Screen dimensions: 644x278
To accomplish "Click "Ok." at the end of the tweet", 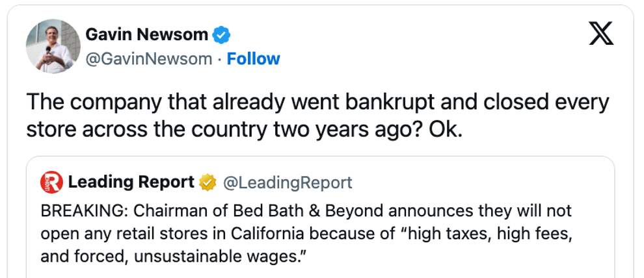I will click(445, 129).
